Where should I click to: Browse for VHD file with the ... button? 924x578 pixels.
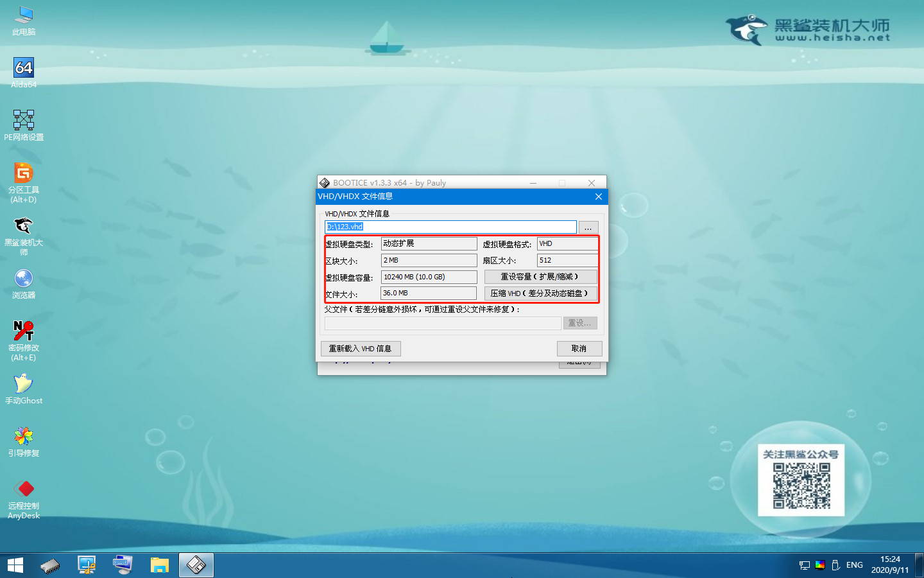[588, 227]
